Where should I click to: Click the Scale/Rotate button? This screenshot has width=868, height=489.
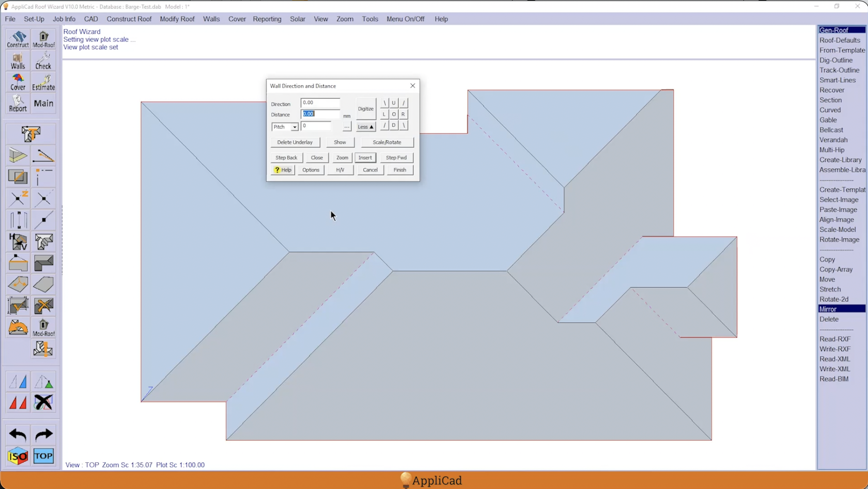(x=387, y=142)
